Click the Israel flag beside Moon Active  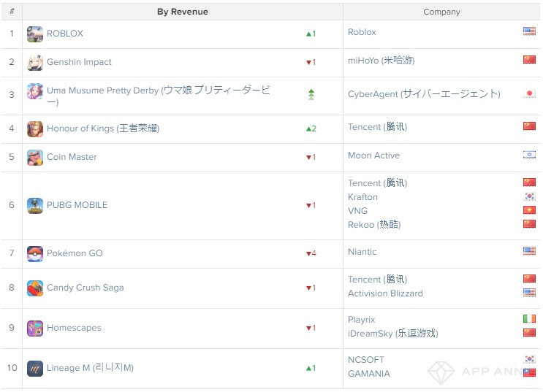[529, 155]
